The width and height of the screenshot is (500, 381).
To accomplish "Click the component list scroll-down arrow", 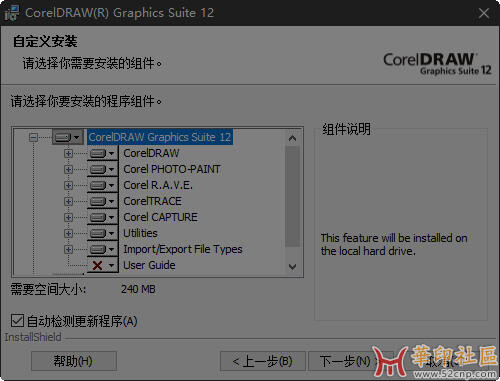I will point(292,267).
